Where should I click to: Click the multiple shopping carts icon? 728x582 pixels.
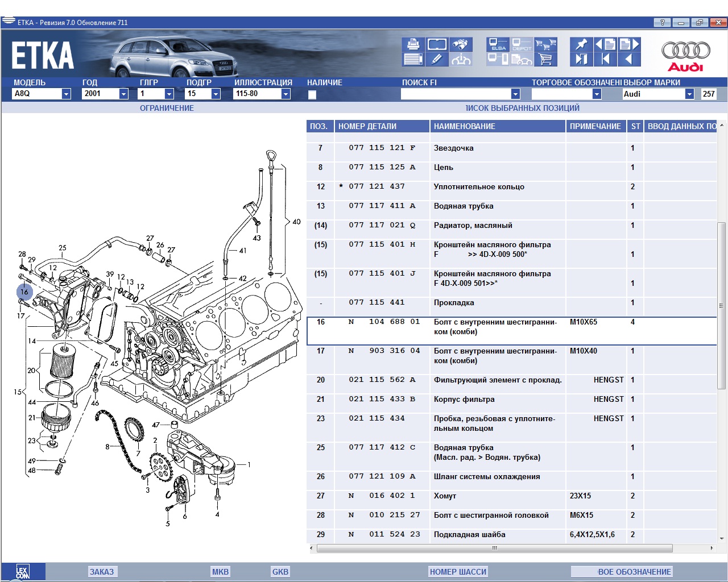click(545, 44)
